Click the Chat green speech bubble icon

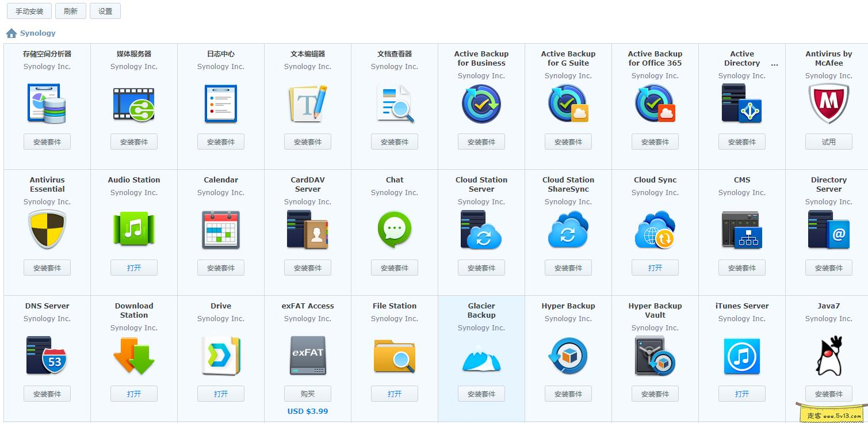coord(394,229)
